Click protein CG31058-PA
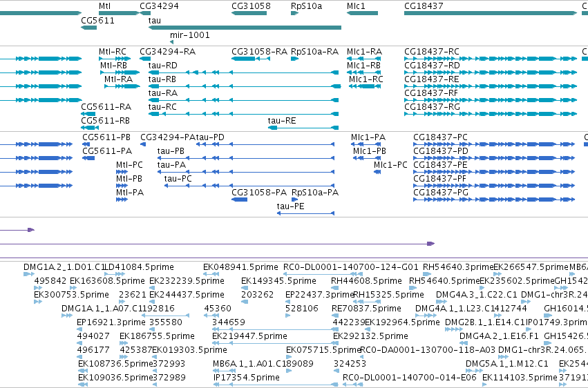This screenshot has height=388, width=588. (x=259, y=193)
